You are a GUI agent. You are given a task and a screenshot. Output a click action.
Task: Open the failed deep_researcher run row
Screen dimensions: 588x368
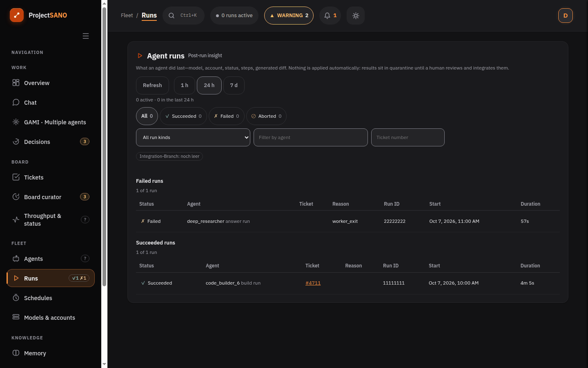click(348, 221)
